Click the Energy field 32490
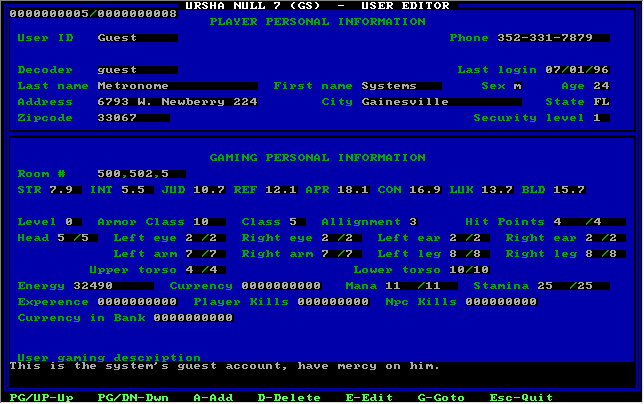The width and height of the screenshot is (644, 404). tap(114, 286)
